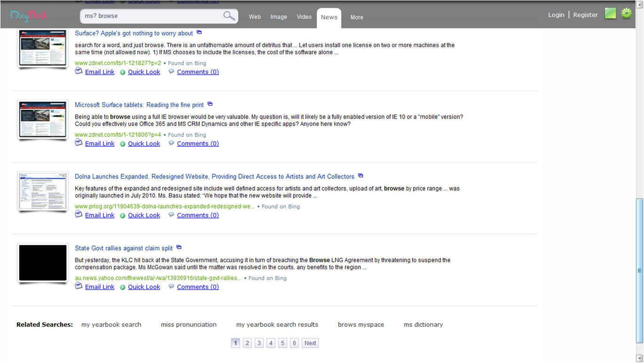Click envelope icon in the State Govt result

tap(79, 286)
